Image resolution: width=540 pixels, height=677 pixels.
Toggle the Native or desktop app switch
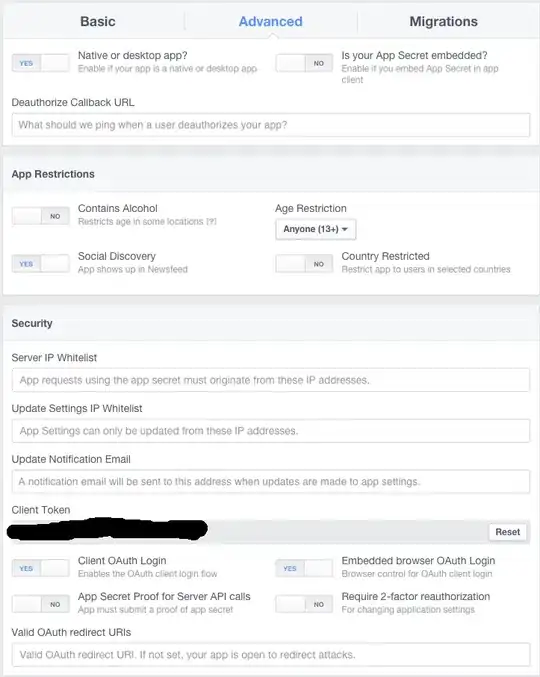point(41,63)
